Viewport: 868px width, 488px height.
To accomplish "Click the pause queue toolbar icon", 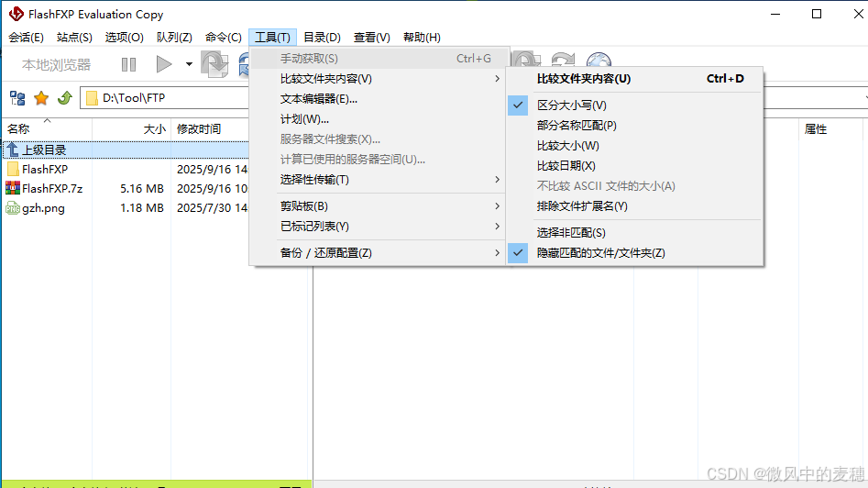I will coord(128,65).
